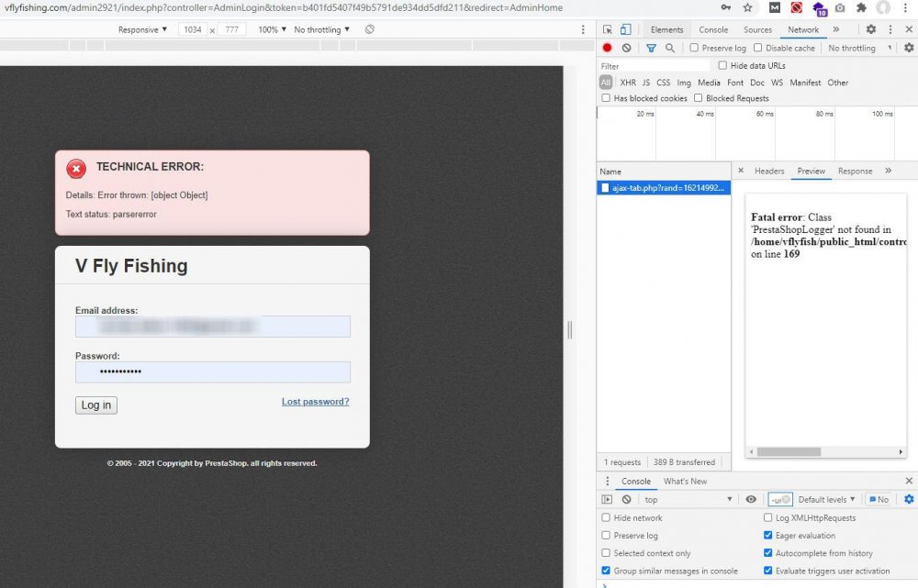Filter requests by JS type
This screenshot has width=918, height=588.
pyautogui.click(x=645, y=83)
